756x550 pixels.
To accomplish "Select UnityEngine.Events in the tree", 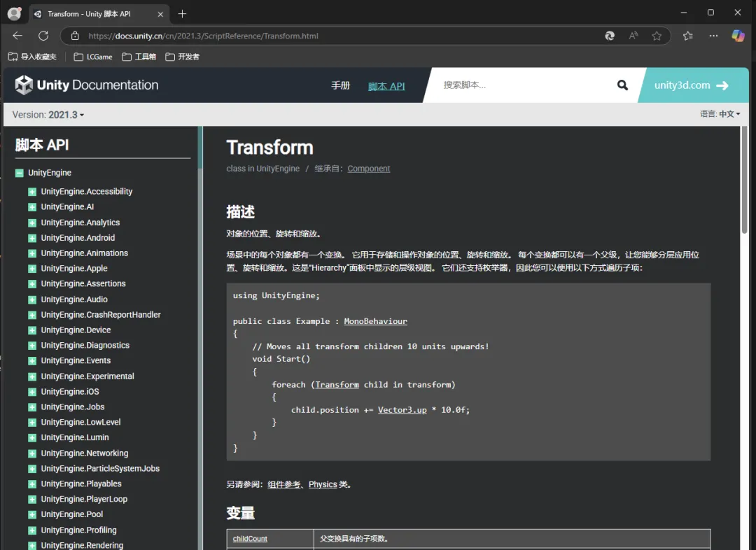I will tap(76, 360).
